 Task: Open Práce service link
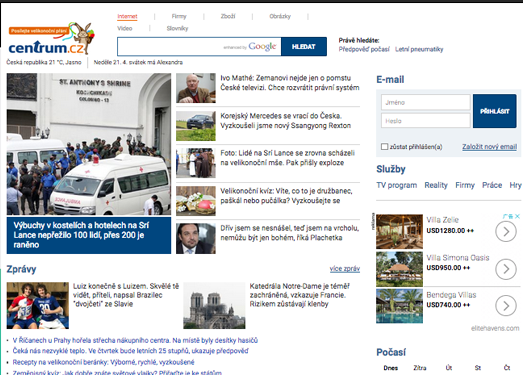[492, 185]
